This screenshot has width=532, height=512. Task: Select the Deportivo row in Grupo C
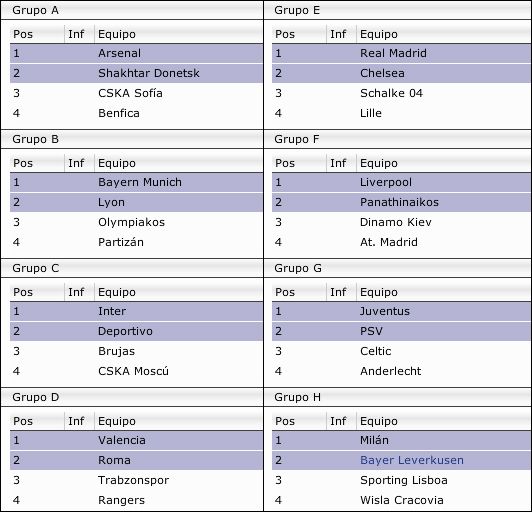136,331
